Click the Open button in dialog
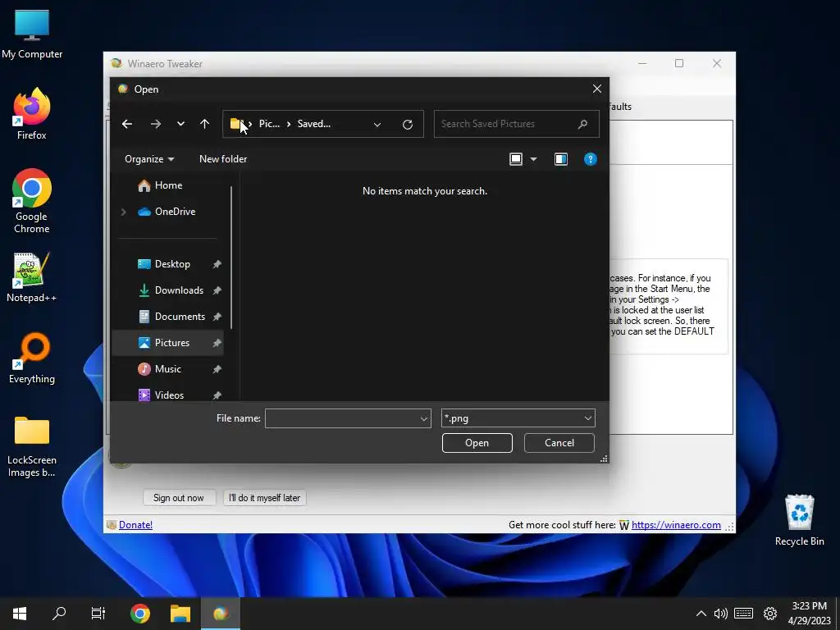The height and width of the screenshot is (630, 840). click(x=477, y=443)
